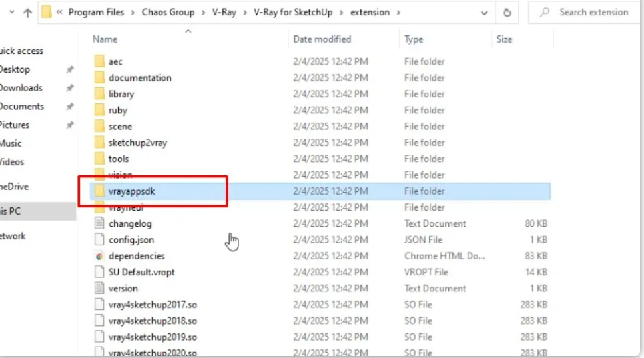Click the Type column header
Image resolution: width=644 pixels, height=358 pixels.
pyautogui.click(x=414, y=39)
